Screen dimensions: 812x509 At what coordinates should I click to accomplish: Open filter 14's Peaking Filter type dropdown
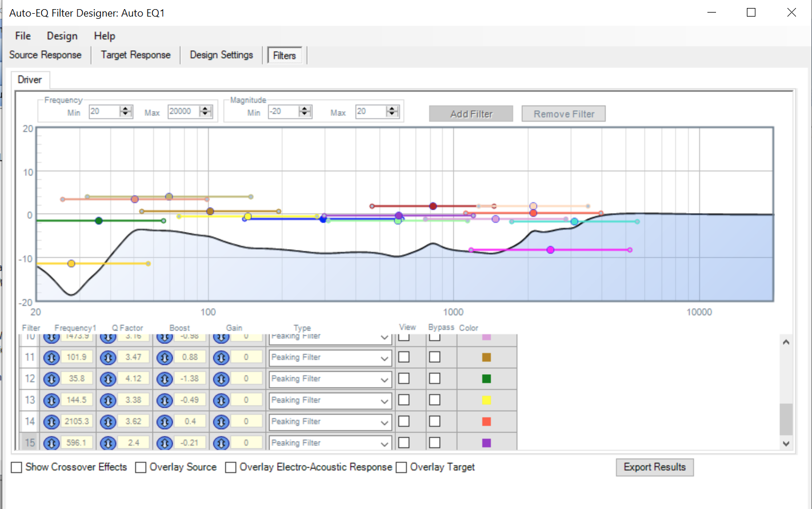[x=385, y=422]
